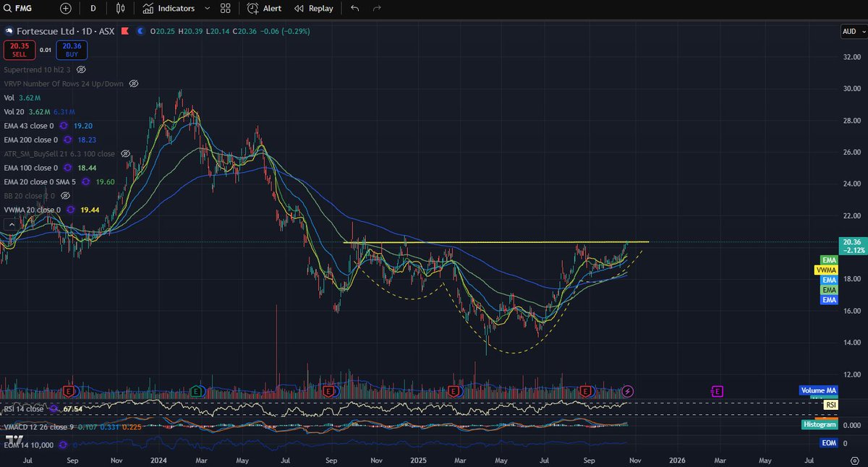Open the D time interval dropdown
The image size is (868, 467).
[93, 8]
